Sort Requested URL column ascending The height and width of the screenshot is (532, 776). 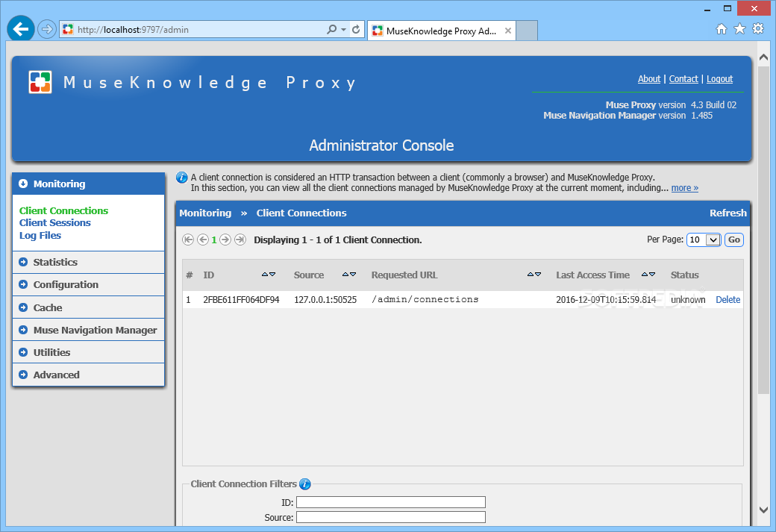(531, 274)
